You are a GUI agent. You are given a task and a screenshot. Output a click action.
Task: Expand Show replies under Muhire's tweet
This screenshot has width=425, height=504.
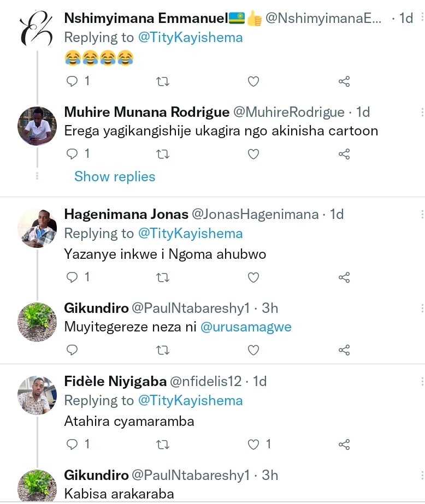pyautogui.click(x=115, y=176)
